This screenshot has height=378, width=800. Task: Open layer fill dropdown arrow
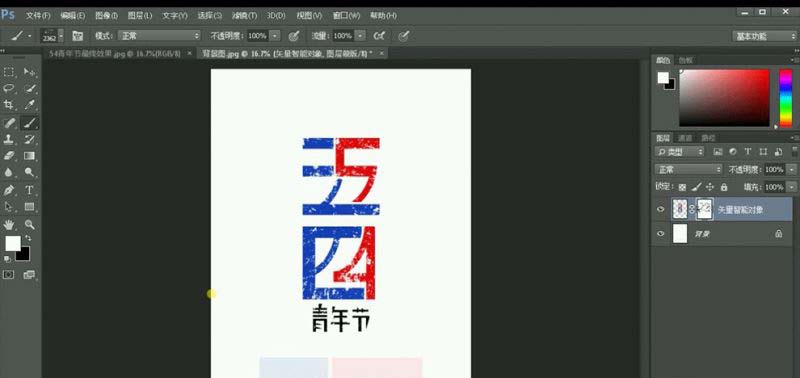tap(792, 187)
